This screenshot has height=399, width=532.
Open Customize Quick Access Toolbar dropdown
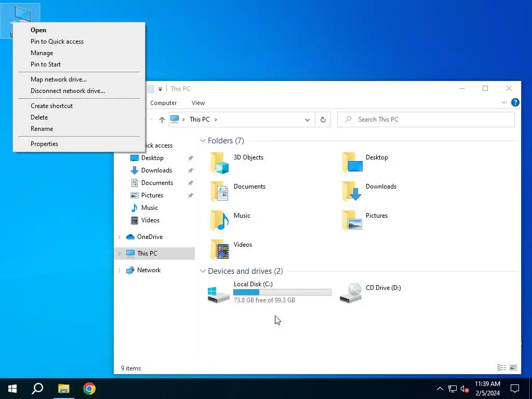click(x=160, y=89)
